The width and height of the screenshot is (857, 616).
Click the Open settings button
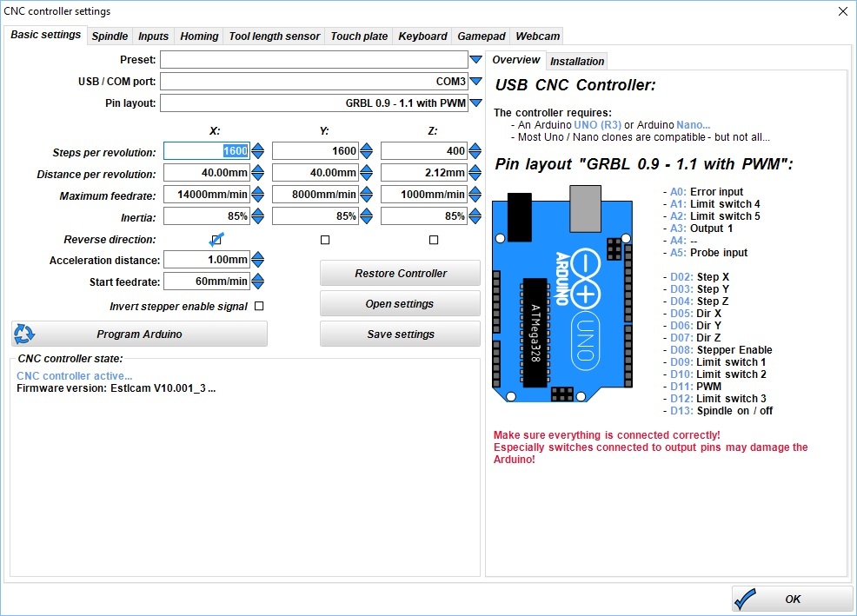pyautogui.click(x=400, y=304)
